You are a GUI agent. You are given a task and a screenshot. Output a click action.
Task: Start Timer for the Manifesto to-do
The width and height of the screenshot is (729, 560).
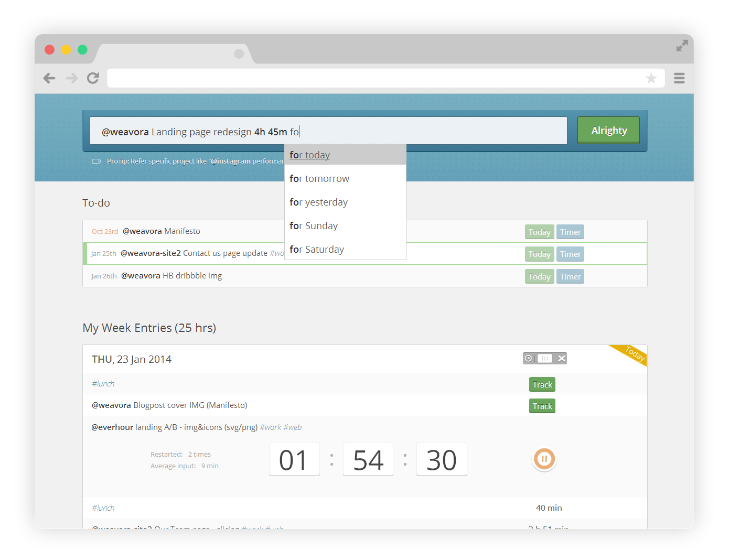570,232
